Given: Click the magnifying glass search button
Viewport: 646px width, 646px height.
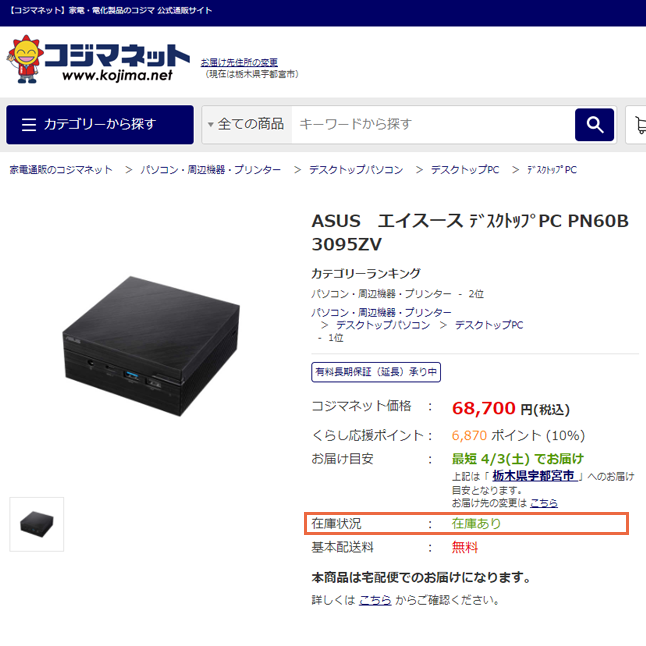Looking at the screenshot, I should [594, 124].
